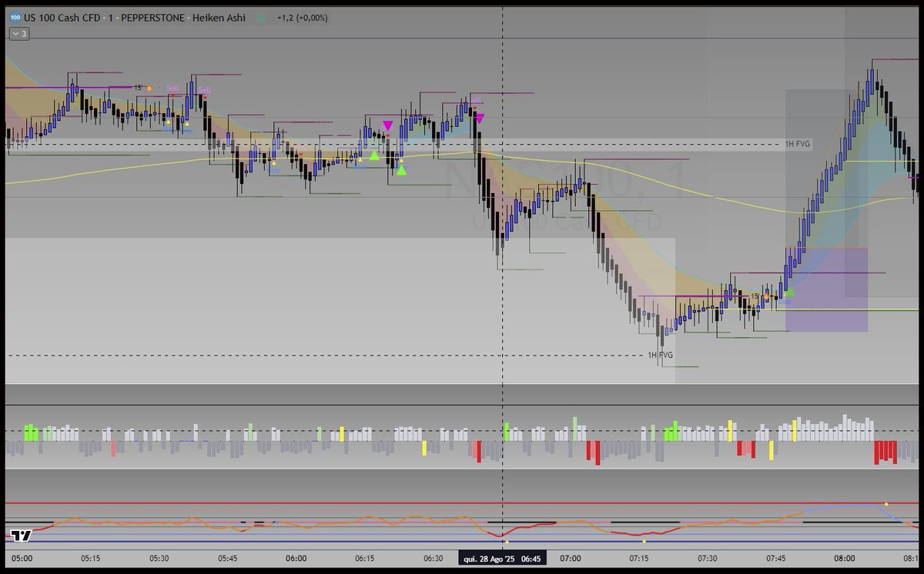Click the lower 1H FVG label near the low
Screen dimensions: 924x574
pyautogui.click(x=660, y=355)
